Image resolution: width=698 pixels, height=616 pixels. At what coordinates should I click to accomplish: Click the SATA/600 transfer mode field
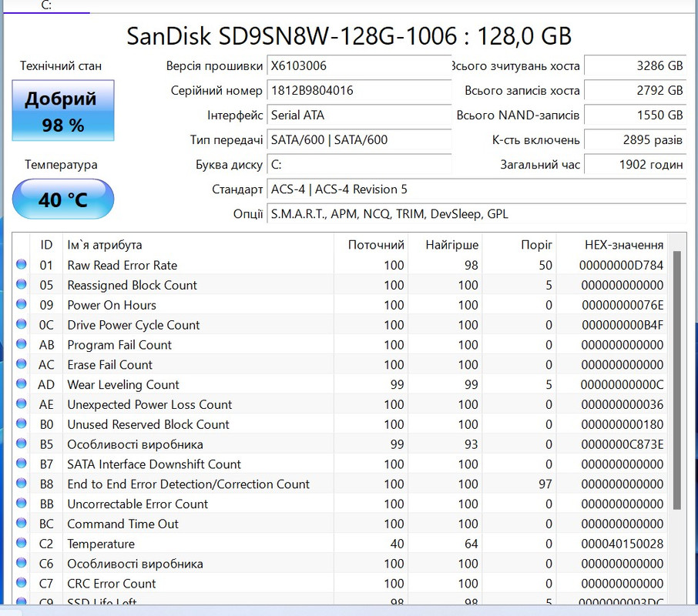(359, 140)
